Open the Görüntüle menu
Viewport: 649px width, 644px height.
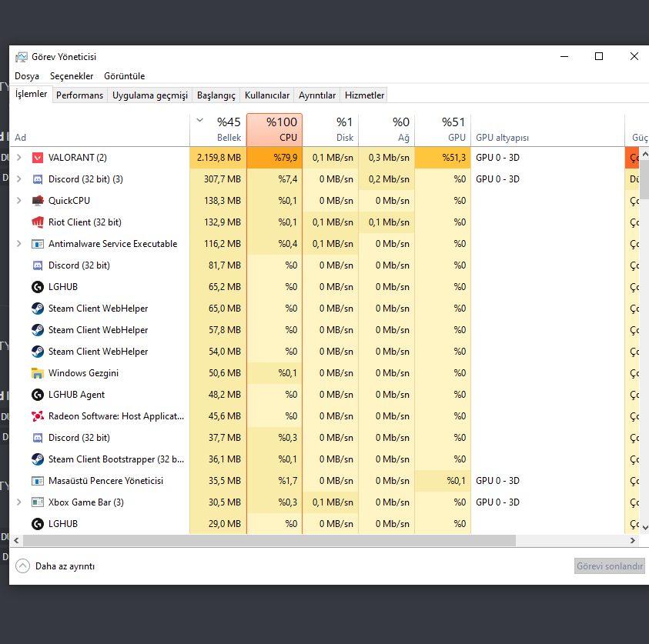125,76
